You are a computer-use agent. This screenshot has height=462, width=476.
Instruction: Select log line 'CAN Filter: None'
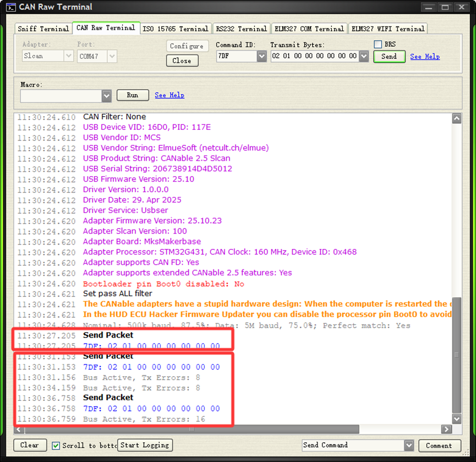tap(114, 117)
